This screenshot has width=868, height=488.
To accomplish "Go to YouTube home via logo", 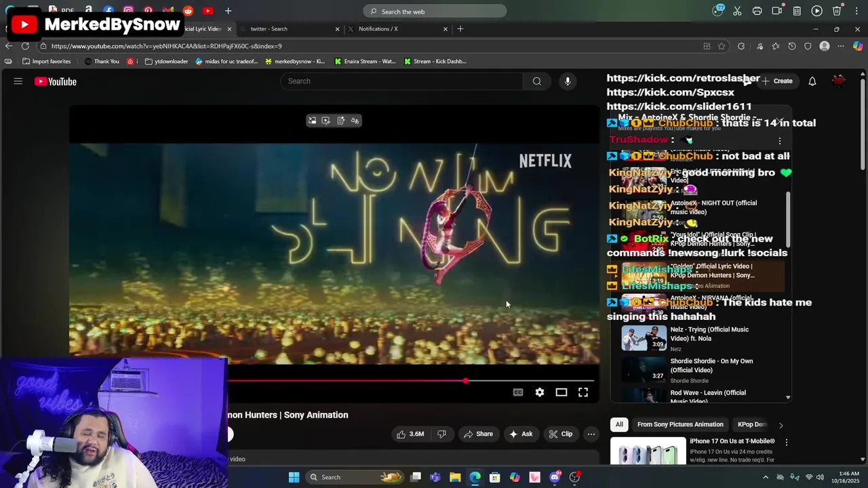I will (x=56, y=81).
